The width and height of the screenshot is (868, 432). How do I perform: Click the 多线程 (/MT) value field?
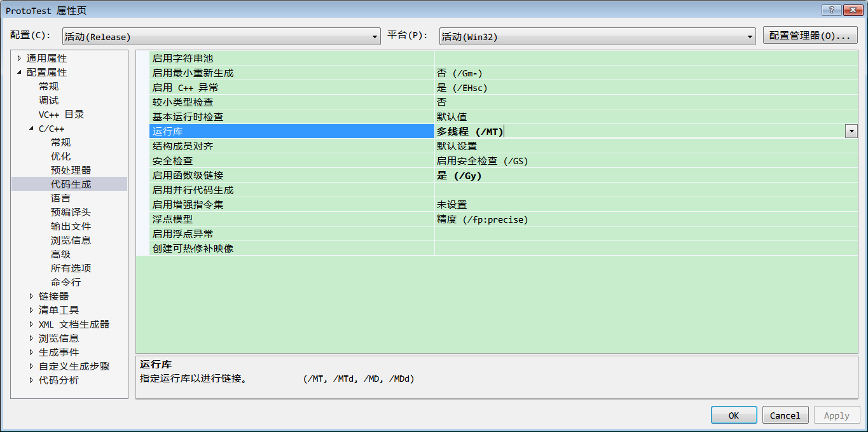coord(640,132)
